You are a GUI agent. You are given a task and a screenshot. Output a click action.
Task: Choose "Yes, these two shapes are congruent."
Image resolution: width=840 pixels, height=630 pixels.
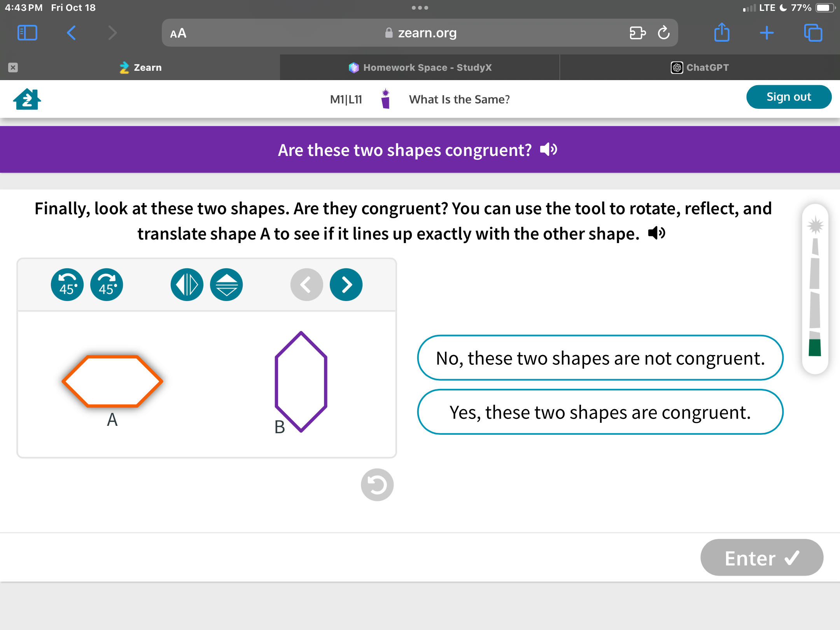tap(600, 412)
